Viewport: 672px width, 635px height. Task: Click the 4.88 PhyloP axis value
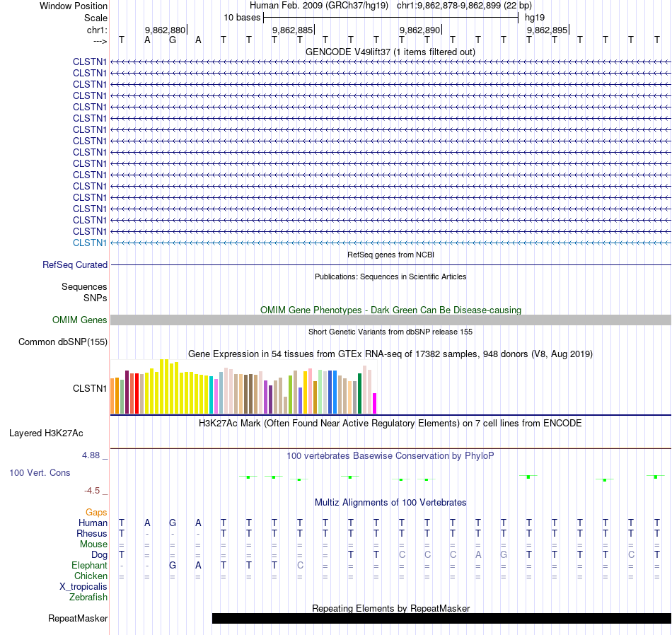coord(91,455)
